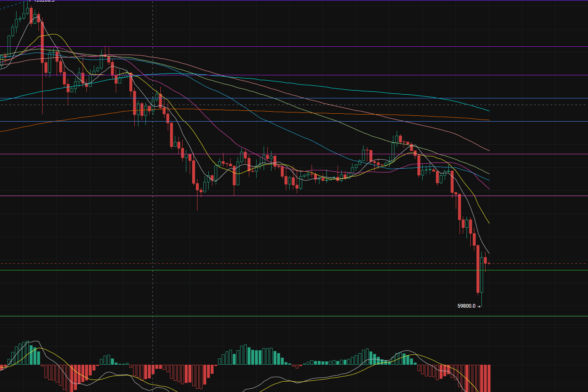Click the large red candle dropping toward 59800
The height and width of the screenshot is (392, 588).
tap(478, 269)
